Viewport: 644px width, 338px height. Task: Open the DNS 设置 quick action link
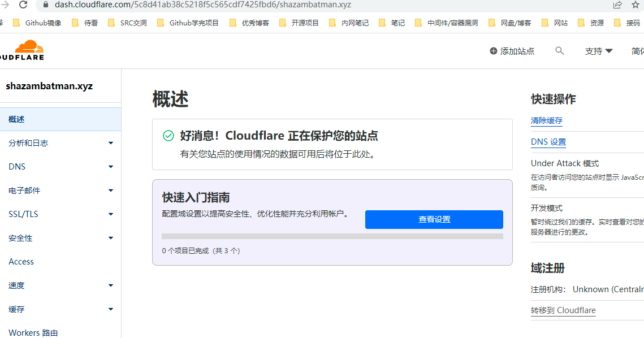point(548,142)
